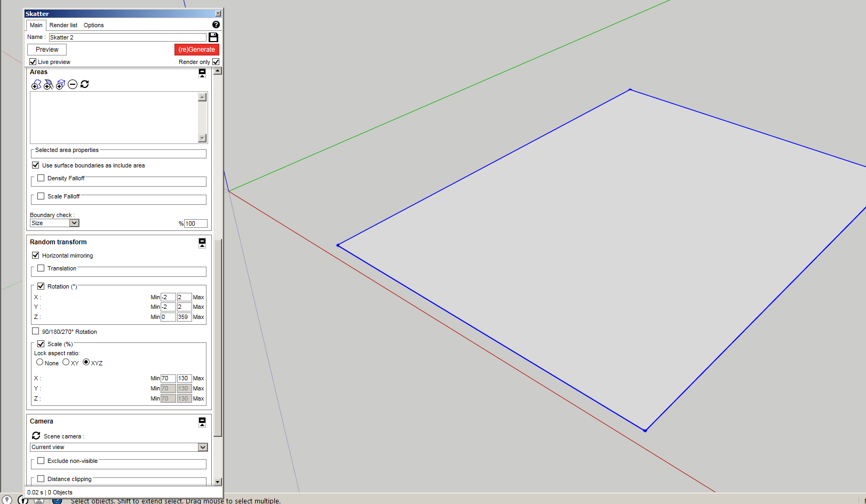Click the geo-location icon in status bar
The image size is (866, 504).
[x=7, y=500]
